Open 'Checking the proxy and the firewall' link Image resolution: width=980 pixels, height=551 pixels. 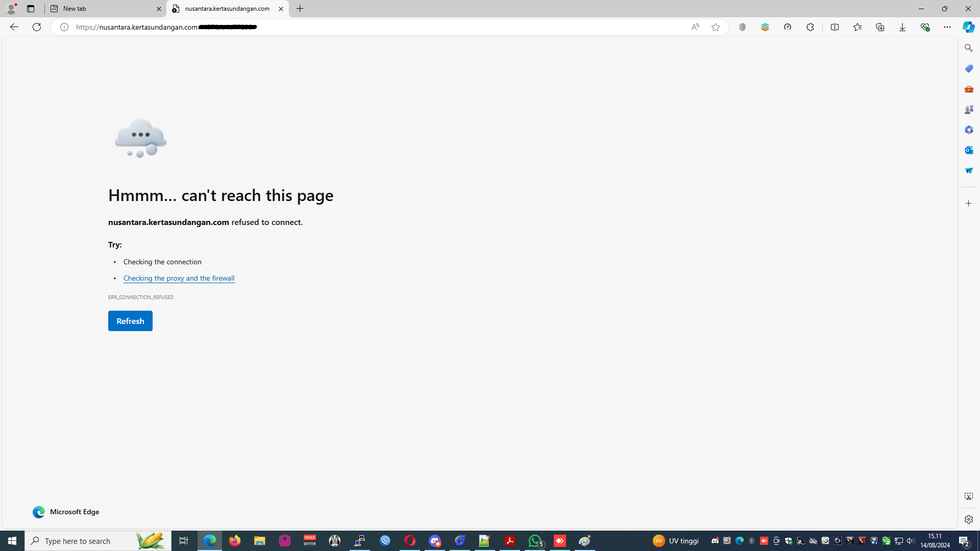(x=179, y=278)
